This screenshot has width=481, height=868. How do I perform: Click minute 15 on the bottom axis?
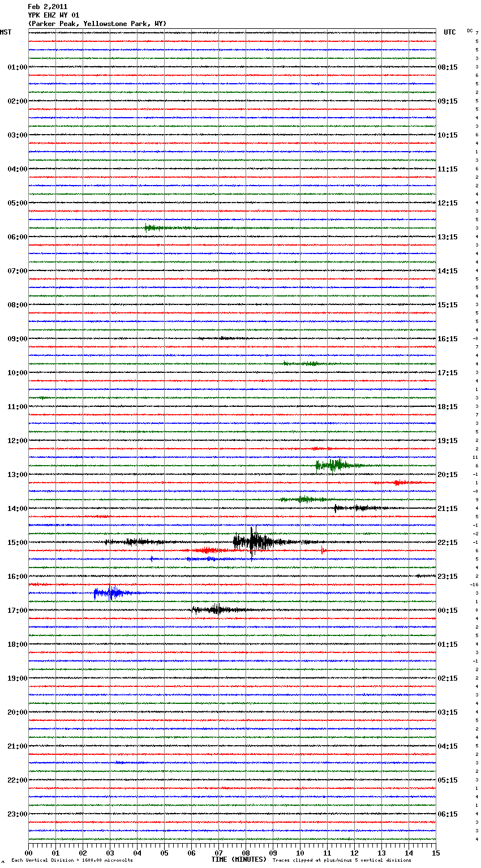(436, 853)
